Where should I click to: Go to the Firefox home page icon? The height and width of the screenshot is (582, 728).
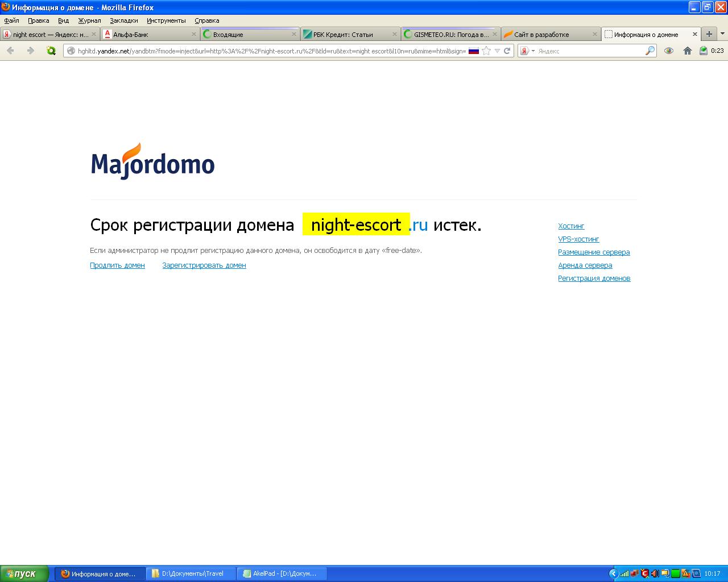click(687, 51)
